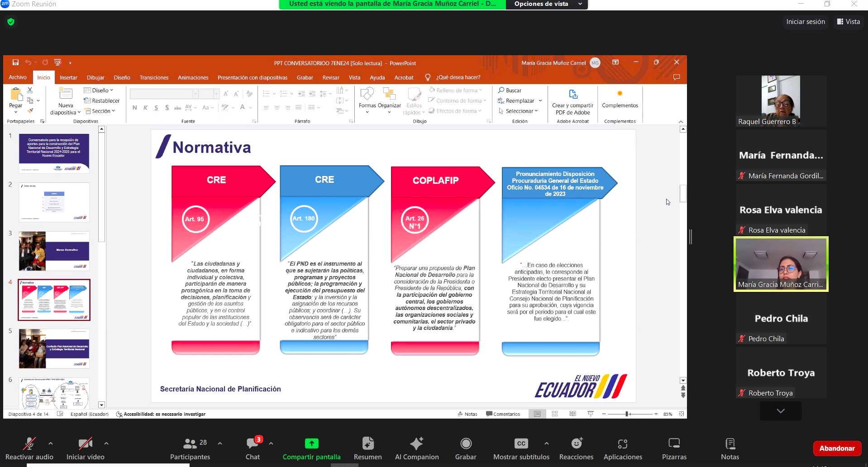Click the red Abandonar button
Viewport: 868px width, 467px height.
click(x=837, y=448)
